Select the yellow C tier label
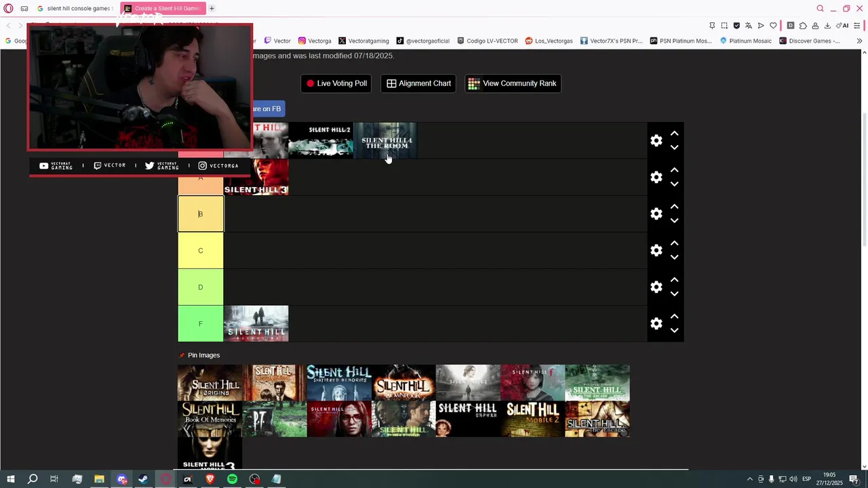Screen dimensions: 868x488 click(201, 251)
